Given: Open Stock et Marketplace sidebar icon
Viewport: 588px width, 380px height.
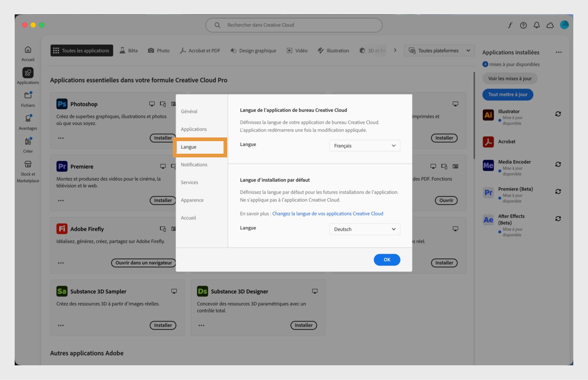Looking at the screenshot, I should click(x=28, y=164).
